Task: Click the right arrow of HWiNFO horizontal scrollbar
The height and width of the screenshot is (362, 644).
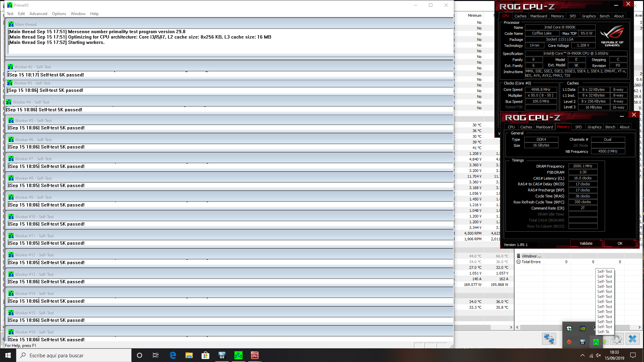Action: click(639, 327)
